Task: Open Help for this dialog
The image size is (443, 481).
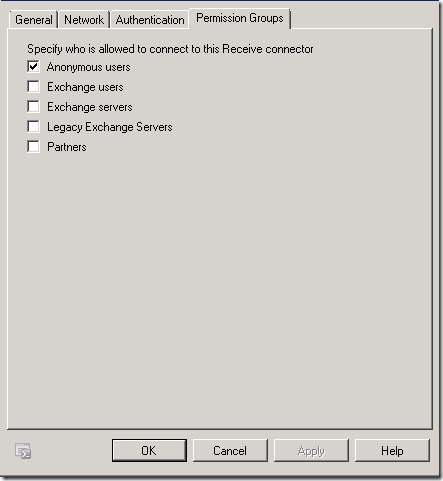Action: (392, 450)
